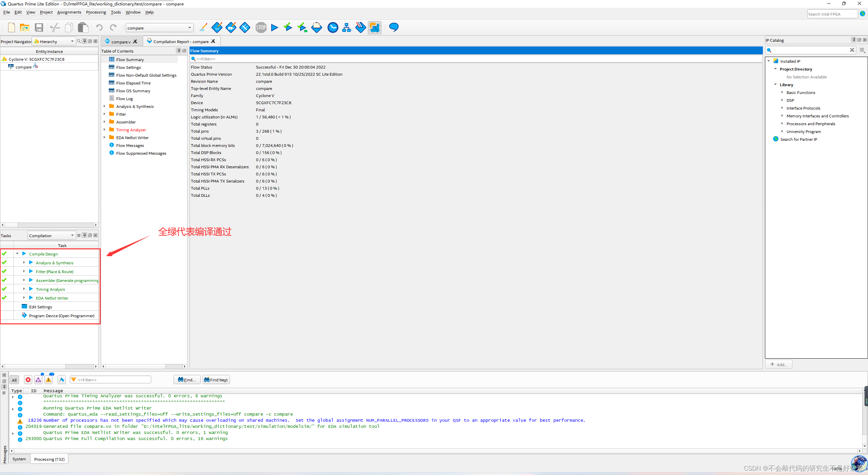Screen dimensions: 868x475
Task: Click the Find Next button
Action: point(216,380)
